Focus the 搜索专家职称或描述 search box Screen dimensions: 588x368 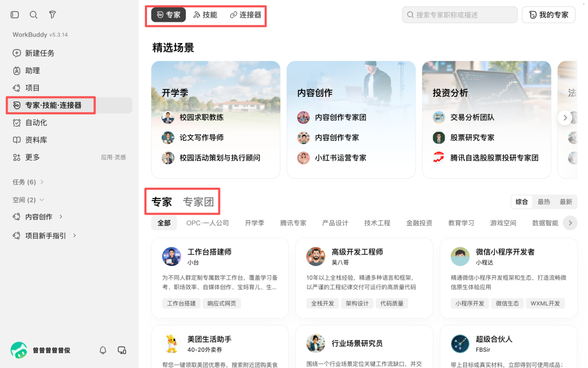460,15
